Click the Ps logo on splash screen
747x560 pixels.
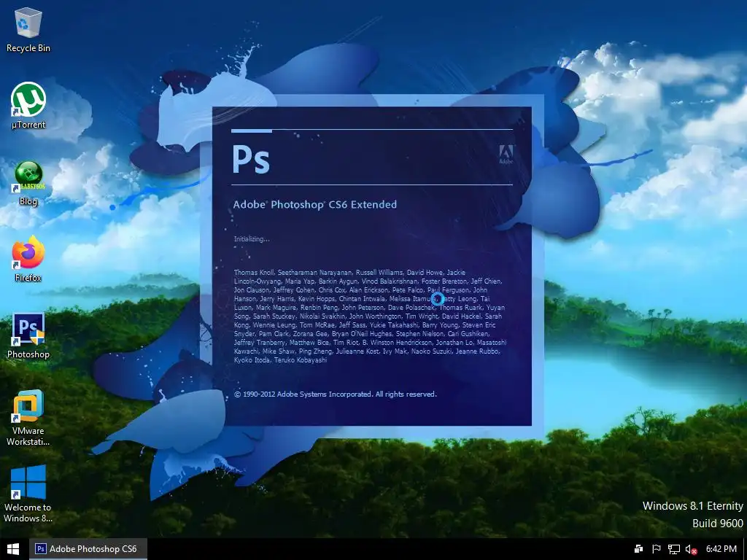point(251,158)
